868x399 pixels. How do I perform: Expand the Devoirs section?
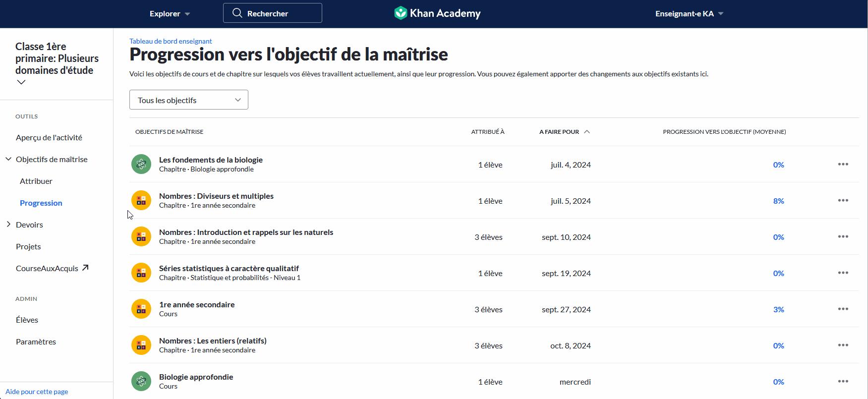coord(8,225)
